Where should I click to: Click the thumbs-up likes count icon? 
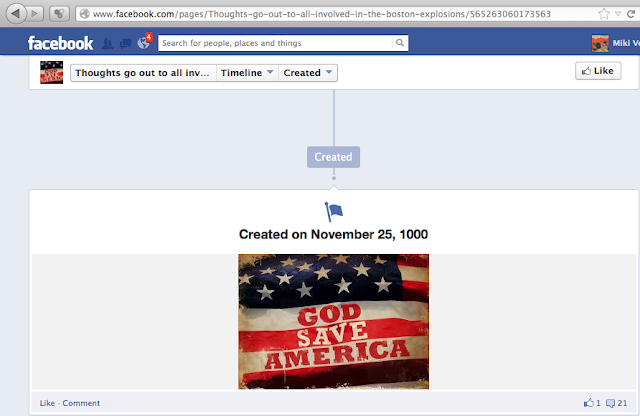pyautogui.click(x=588, y=403)
